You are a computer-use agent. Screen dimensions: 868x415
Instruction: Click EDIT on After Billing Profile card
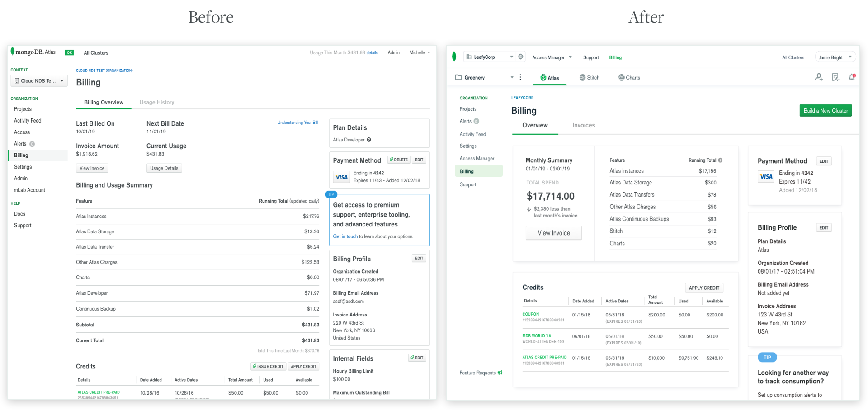[x=824, y=228]
